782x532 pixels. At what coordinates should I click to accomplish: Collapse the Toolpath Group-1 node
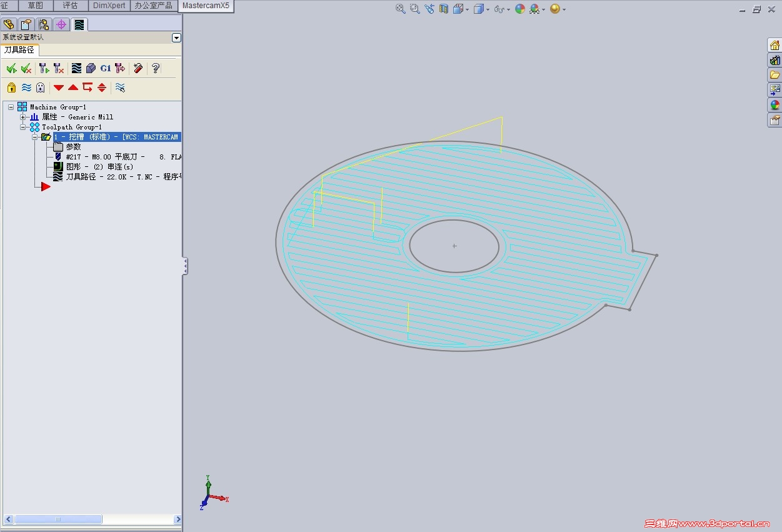(x=23, y=127)
